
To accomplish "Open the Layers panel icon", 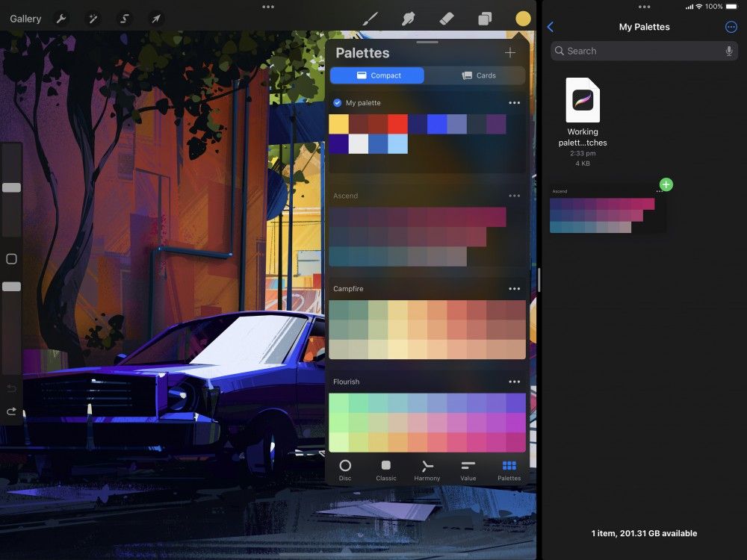I will (485, 19).
